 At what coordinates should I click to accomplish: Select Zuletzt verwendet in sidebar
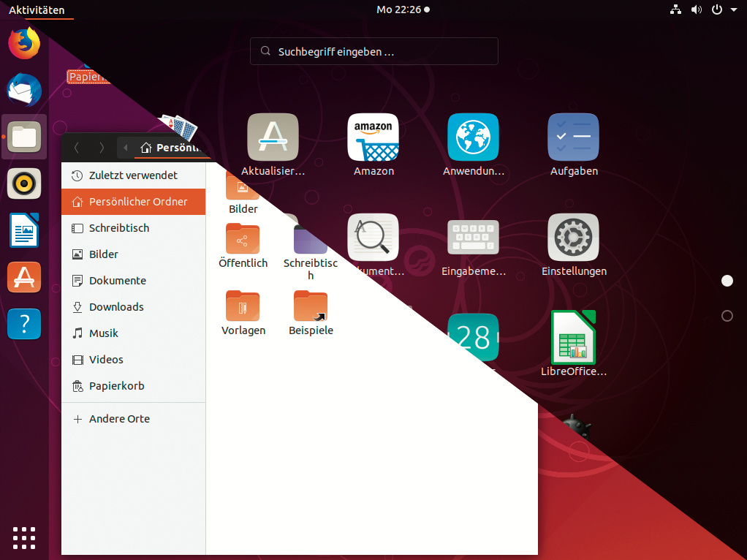(x=133, y=175)
